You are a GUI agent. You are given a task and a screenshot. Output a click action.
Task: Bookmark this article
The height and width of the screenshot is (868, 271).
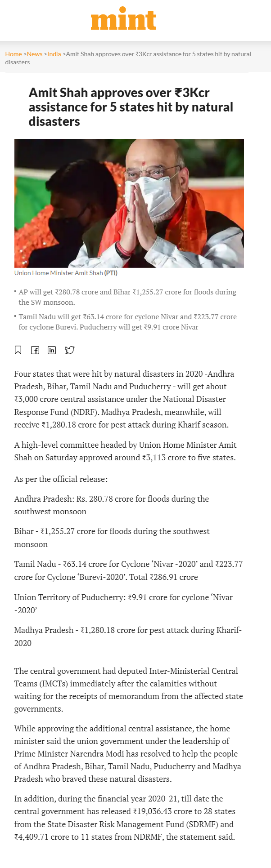click(x=18, y=350)
